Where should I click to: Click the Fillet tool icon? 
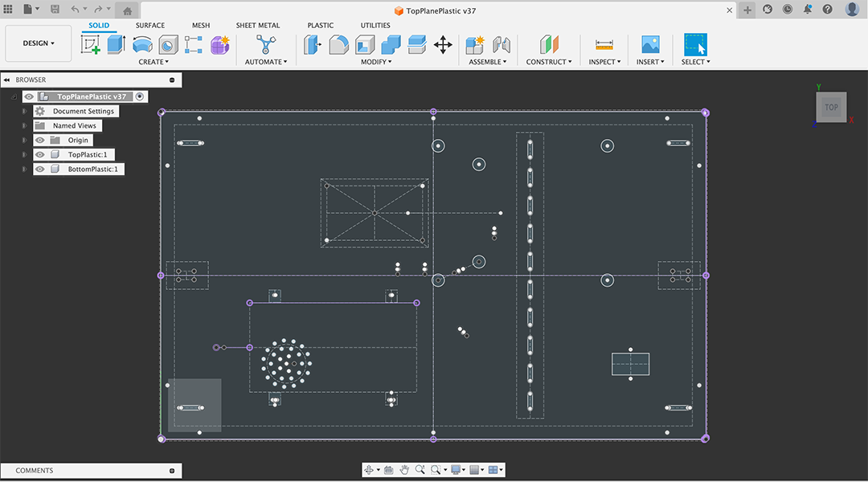coord(339,45)
